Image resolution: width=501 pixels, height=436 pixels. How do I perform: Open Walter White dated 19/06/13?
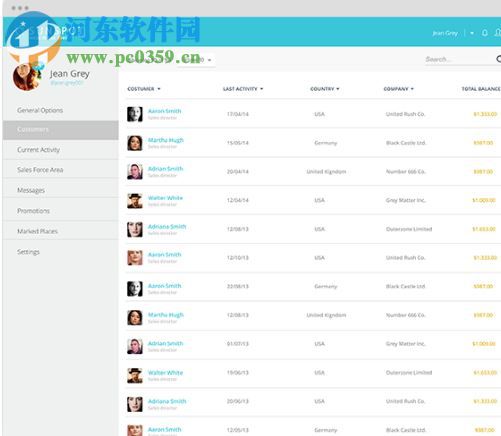pyautogui.click(x=165, y=372)
